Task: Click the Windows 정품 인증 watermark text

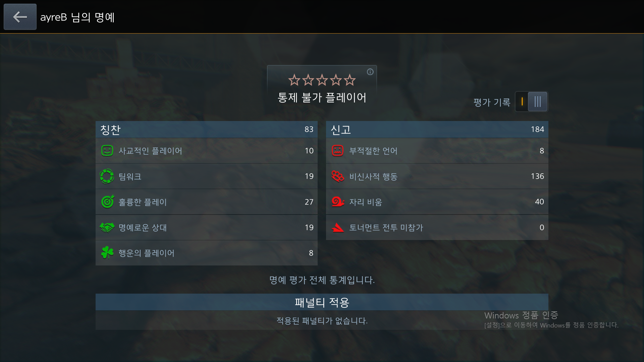Action: click(521, 315)
